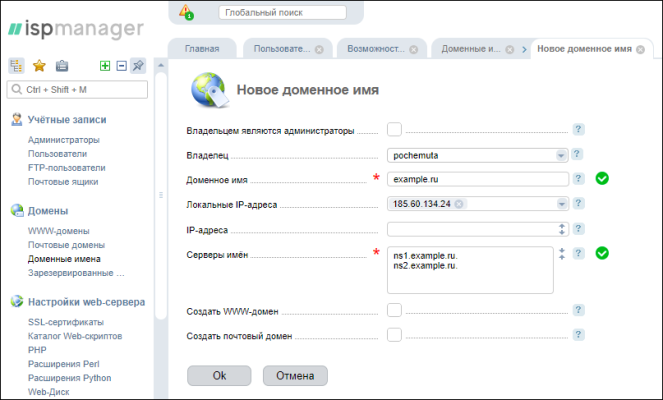Open help for Создать почтовый домен option
Image resolution: width=663 pixels, height=400 pixels.
pyautogui.click(x=578, y=334)
